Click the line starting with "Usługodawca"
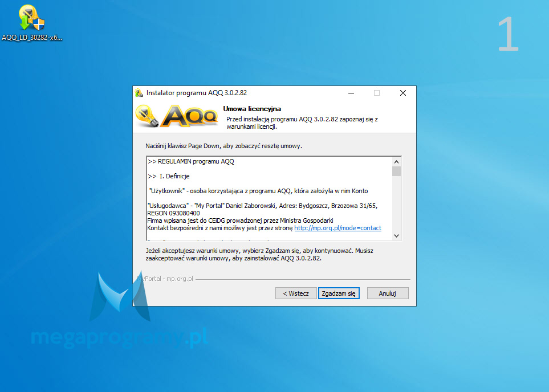The width and height of the screenshot is (549, 392). (263, 206)
